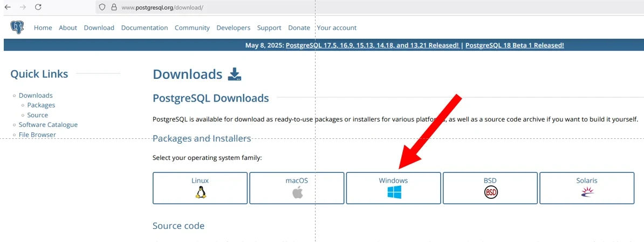Click the BSD round logo
The image size is (644, 242).
coord(491,192)
